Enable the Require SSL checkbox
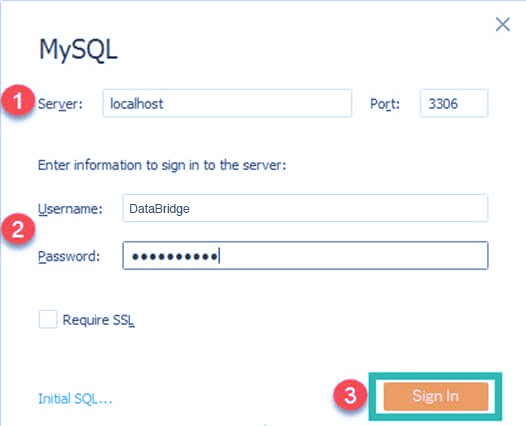This screenshot has width=526, height=426. 48,319
